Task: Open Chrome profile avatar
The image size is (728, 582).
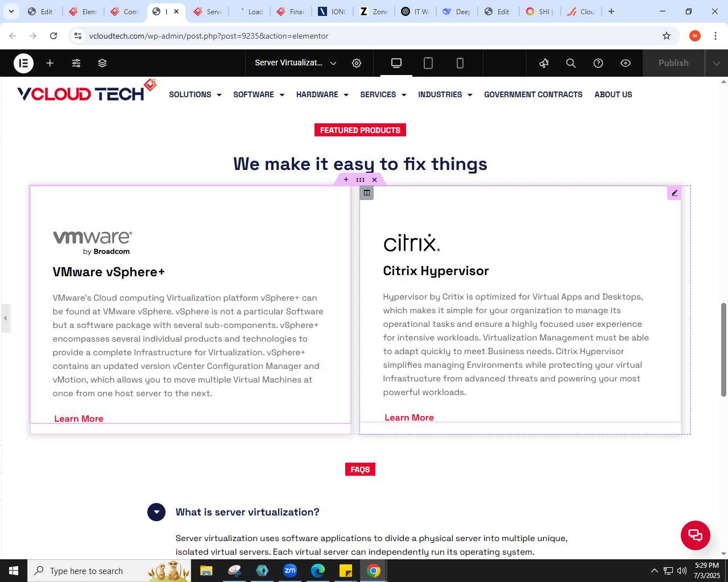Action: 694,36
